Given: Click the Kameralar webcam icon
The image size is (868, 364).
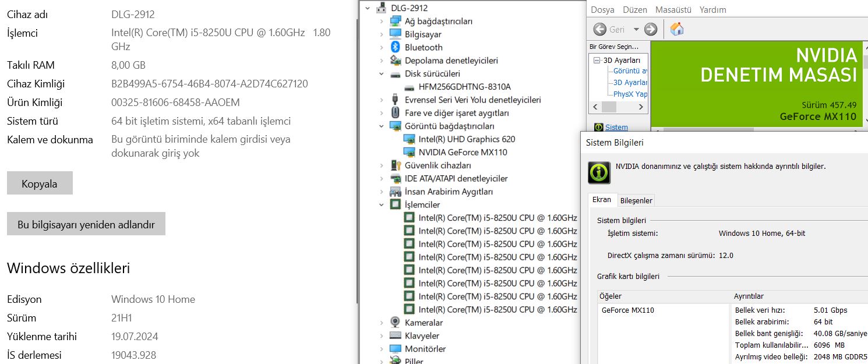Looking at the screenshot, I should (x=396, y=323).
